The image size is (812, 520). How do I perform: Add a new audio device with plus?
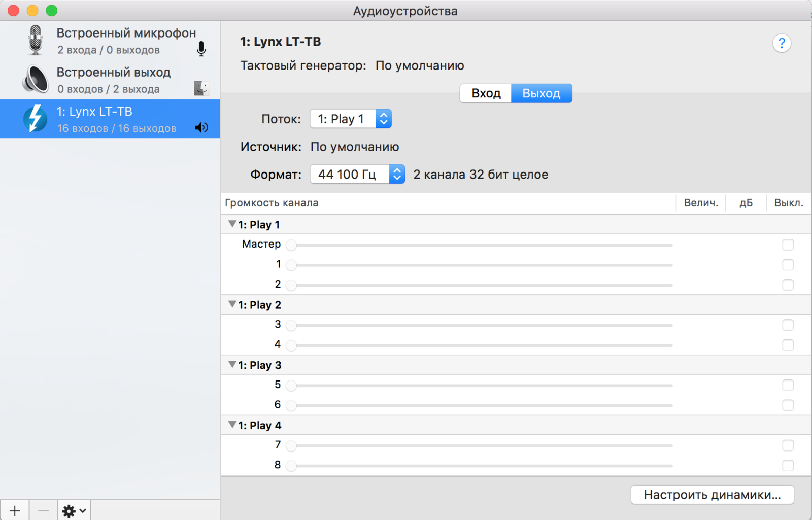tap(15, 510)
